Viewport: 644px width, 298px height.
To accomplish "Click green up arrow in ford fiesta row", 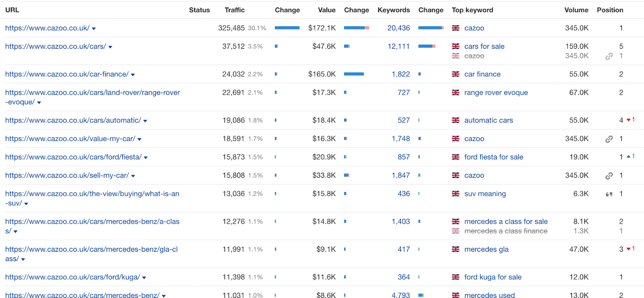I will pyautogui.click(x=628, y=157).
